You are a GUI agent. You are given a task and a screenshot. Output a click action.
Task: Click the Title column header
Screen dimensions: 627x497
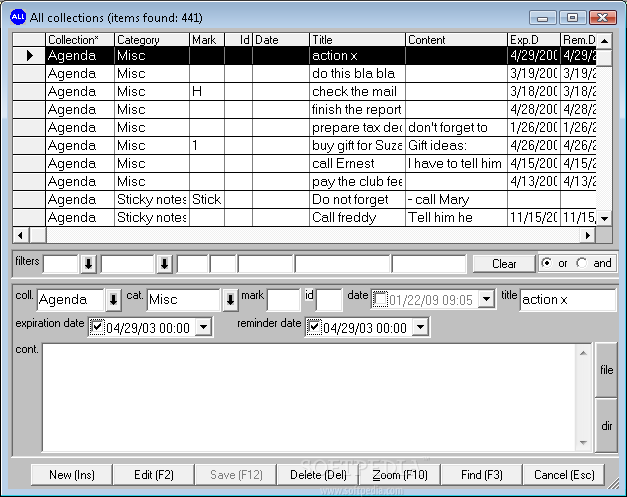[x=357, y=40]
